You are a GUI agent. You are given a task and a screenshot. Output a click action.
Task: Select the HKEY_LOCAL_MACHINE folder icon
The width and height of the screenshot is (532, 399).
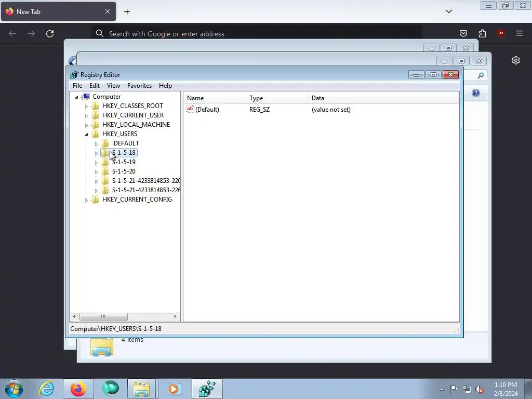point(96,125)
